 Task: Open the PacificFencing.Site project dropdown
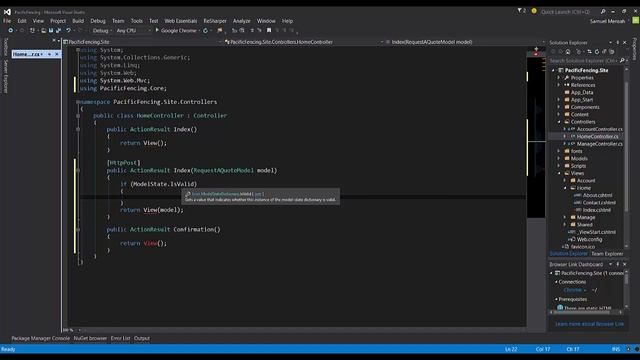point(142,42)
